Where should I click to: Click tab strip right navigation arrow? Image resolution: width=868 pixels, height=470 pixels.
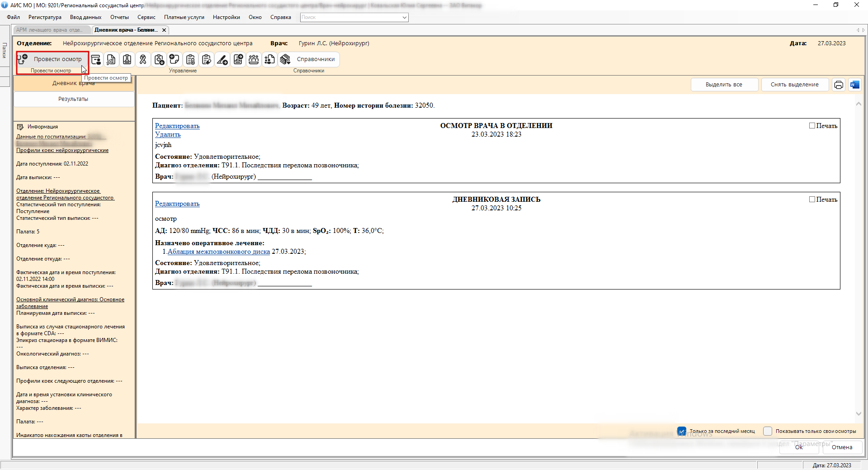[x=863, y=30]
